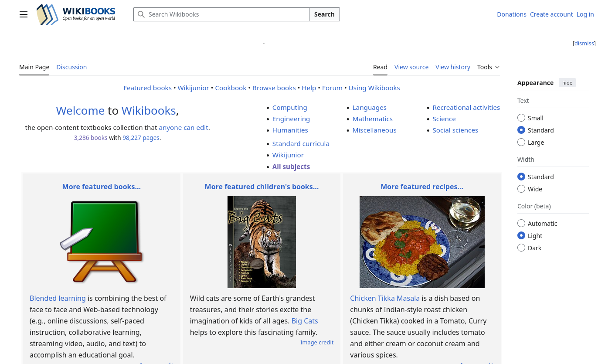Image resolution: width=615 pixels, height=364 pixels.
Task: Open the View history tab
Action: (452, 67)
